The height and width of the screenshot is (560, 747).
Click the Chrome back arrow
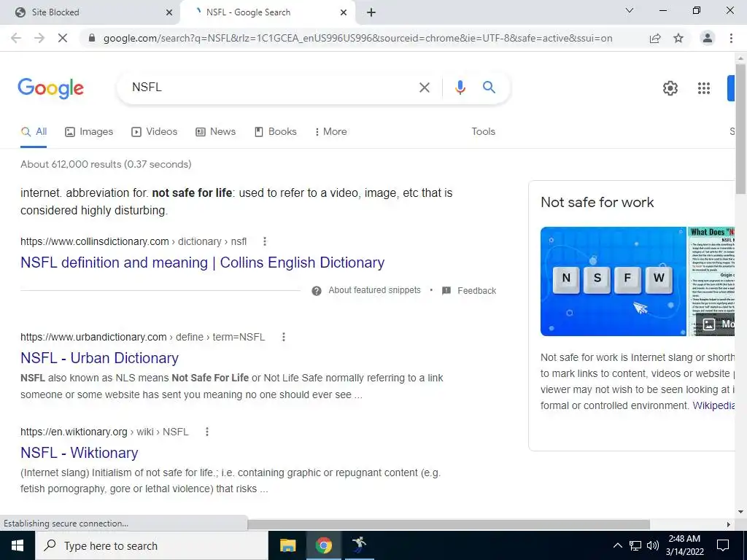16,38
